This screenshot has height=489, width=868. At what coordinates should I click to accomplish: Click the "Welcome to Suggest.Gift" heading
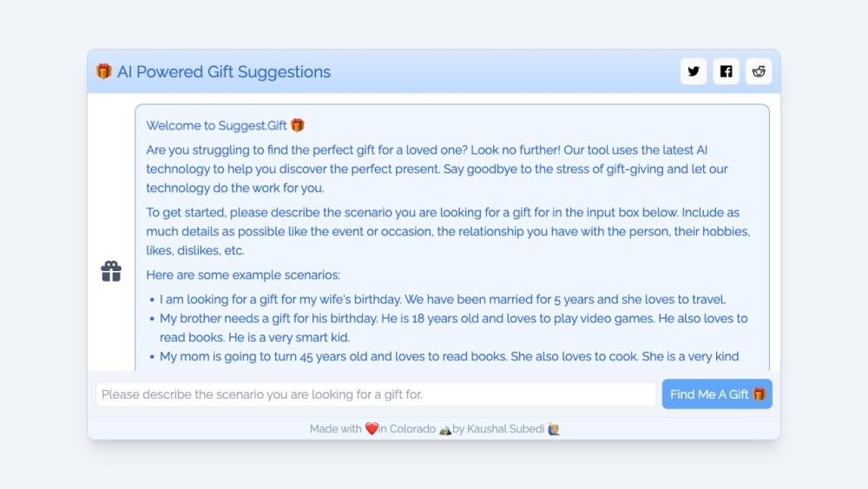click(216, 126)
